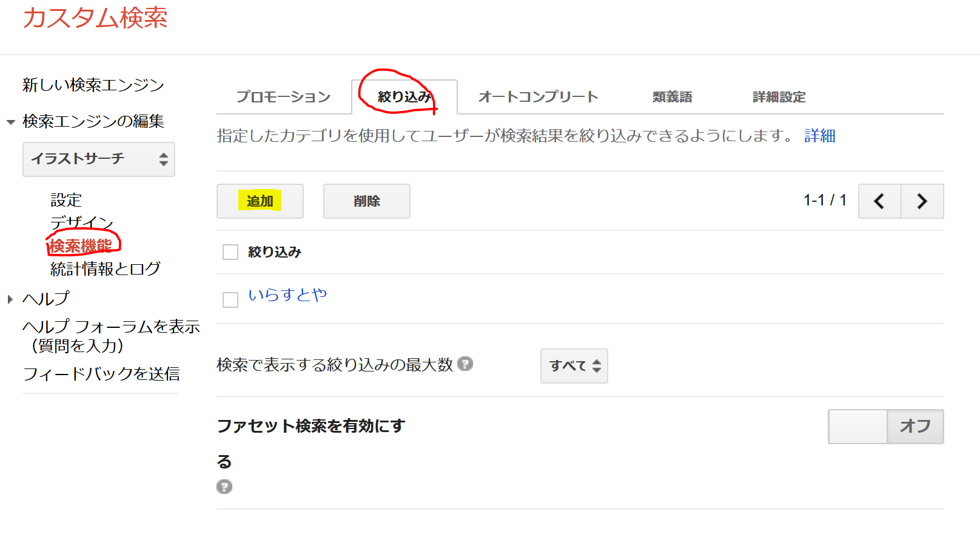Click the カスタム検索 title
This screenshot has width=980, height=543.
(95, 18)
